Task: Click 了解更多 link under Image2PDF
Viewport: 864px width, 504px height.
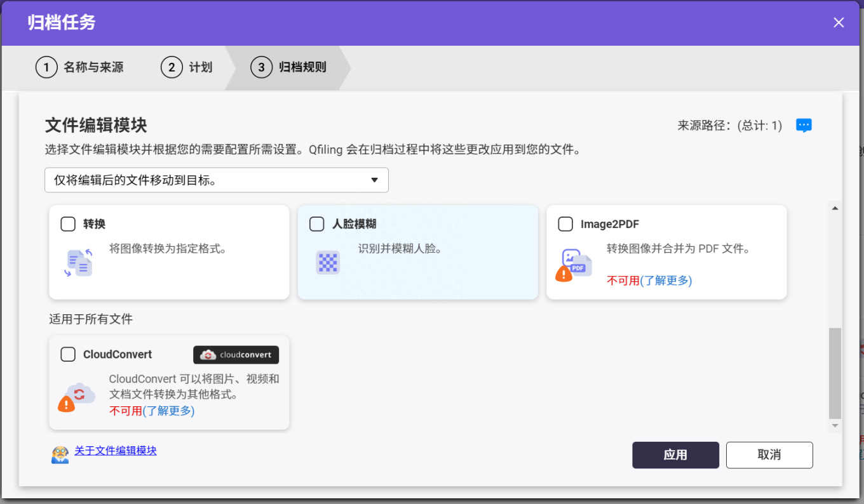Action: [x=666, y=281]
